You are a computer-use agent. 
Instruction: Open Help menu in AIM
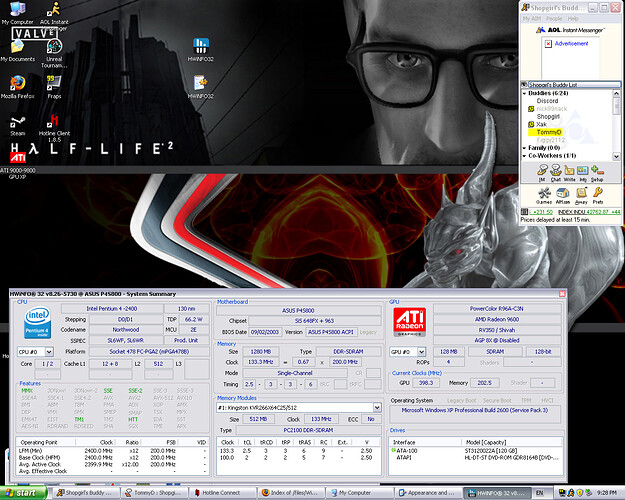(573, 19)
